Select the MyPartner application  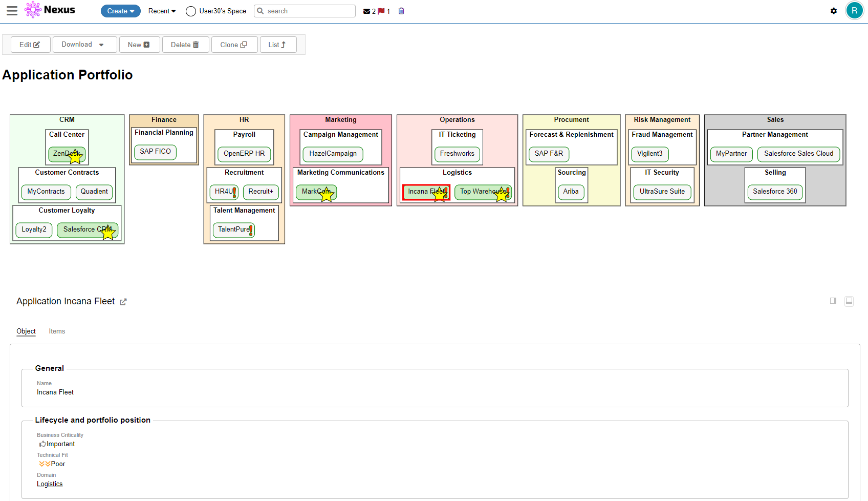point(731,154)
